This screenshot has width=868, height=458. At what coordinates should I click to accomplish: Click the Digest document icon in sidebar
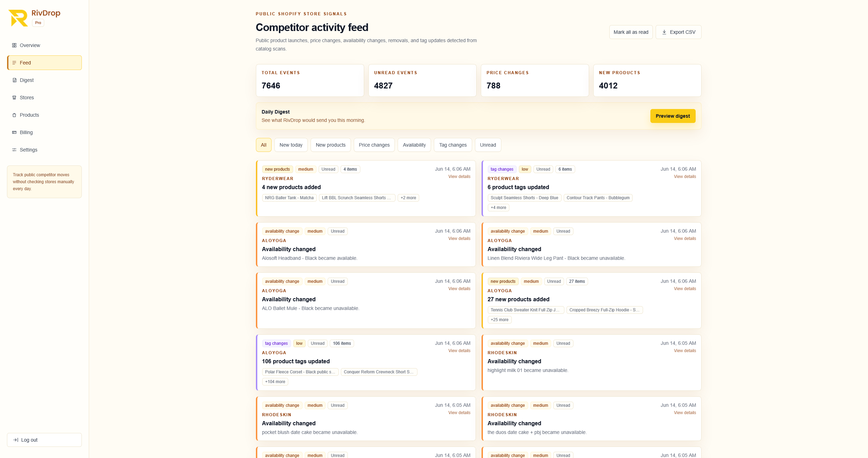pos(14,80)
